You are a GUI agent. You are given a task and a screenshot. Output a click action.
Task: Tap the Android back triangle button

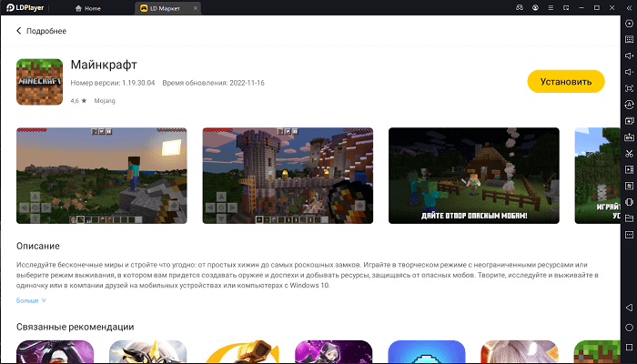(x=629, y=308)
